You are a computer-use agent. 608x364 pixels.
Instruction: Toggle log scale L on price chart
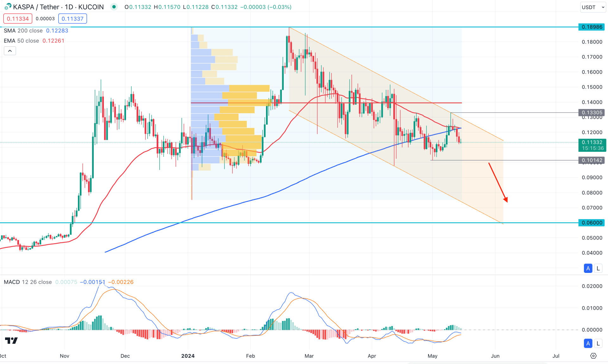(x=598, y=268)
